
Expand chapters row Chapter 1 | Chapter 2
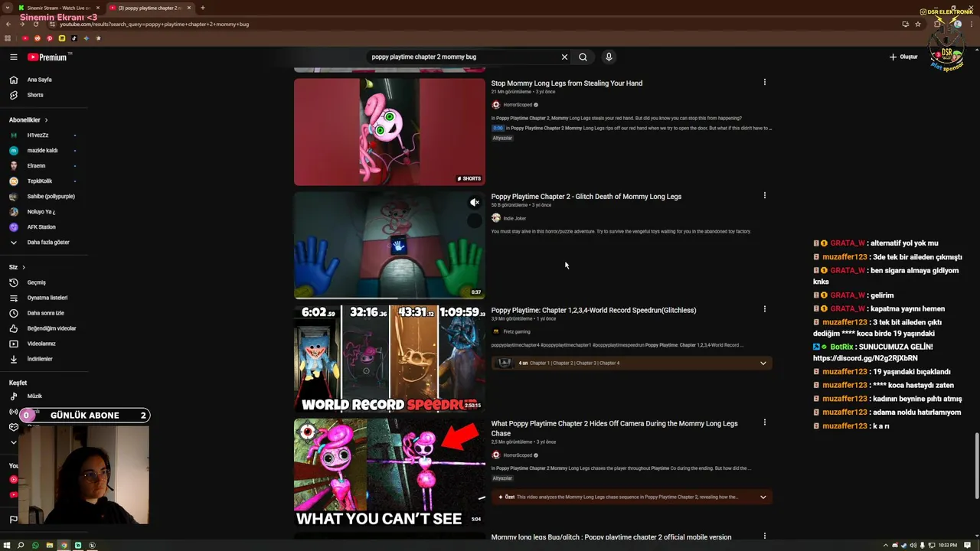(632, 363)
